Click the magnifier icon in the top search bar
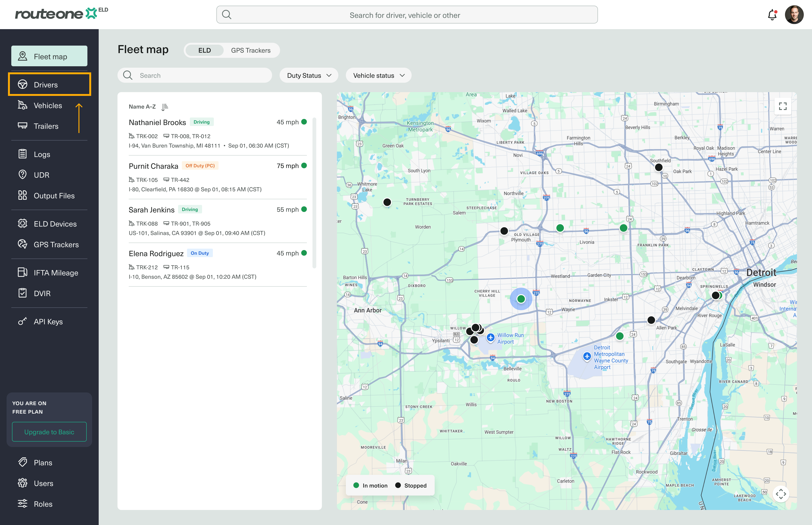The image size is (812, 525). pos(226,15)
